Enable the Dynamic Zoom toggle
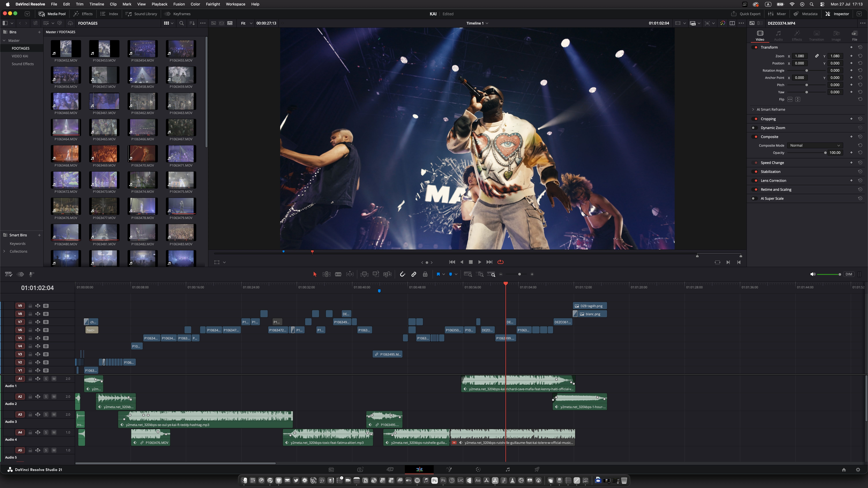This screenshot has width=868, height=488. point(754,128)
